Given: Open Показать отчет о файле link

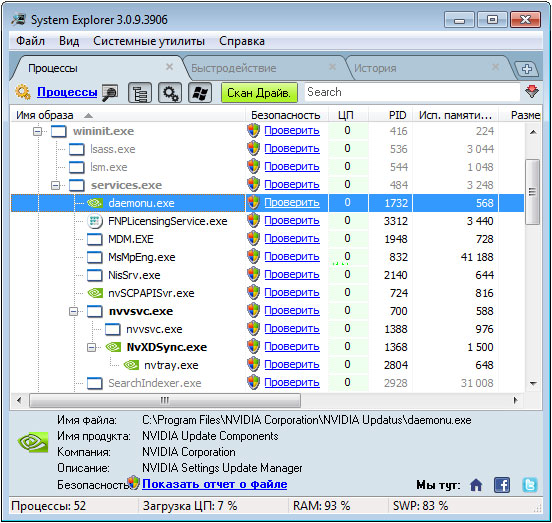Looking at the screenshot, I should coord(214,484).
